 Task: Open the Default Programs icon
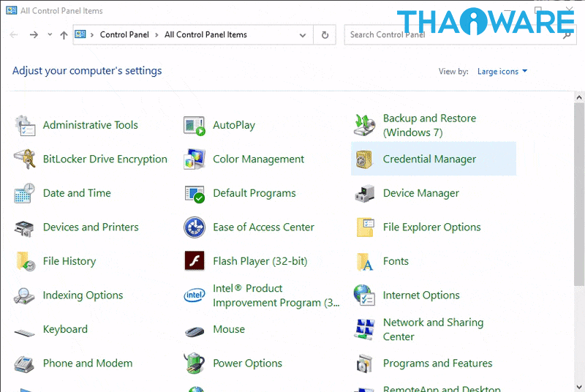tap(195, 193)
